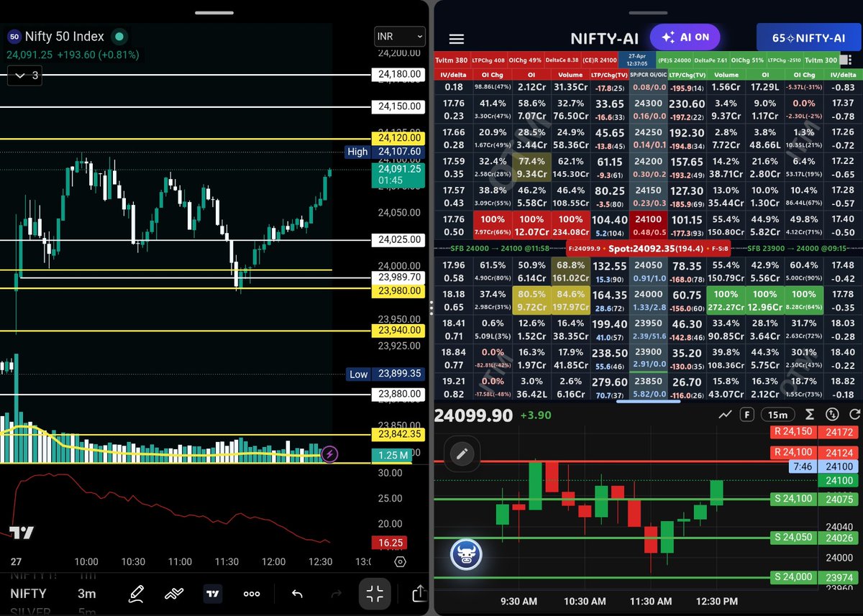Select strike 24000 in option chain

tap(649, 295)
